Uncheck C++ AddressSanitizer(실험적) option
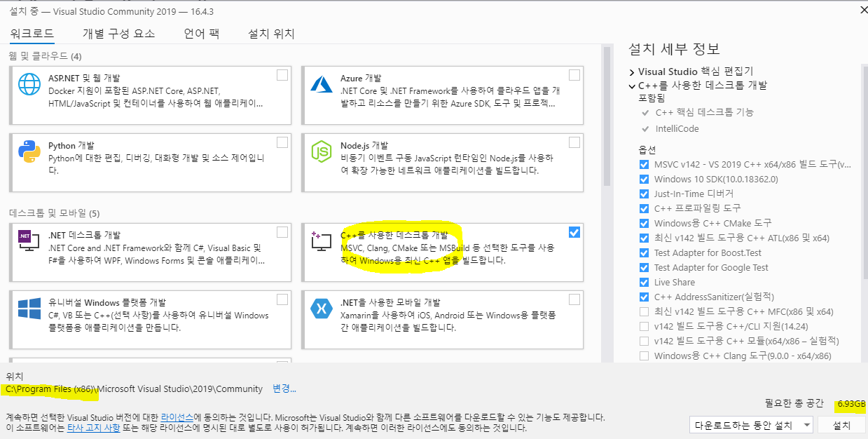Screen dimensions: 868x439 coord(644,297)
